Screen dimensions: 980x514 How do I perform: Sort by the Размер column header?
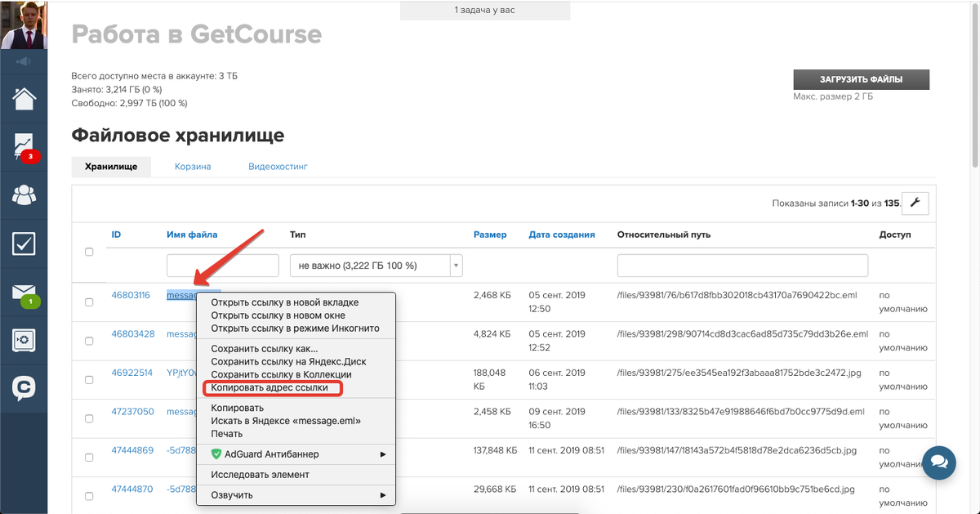point(490,235)
